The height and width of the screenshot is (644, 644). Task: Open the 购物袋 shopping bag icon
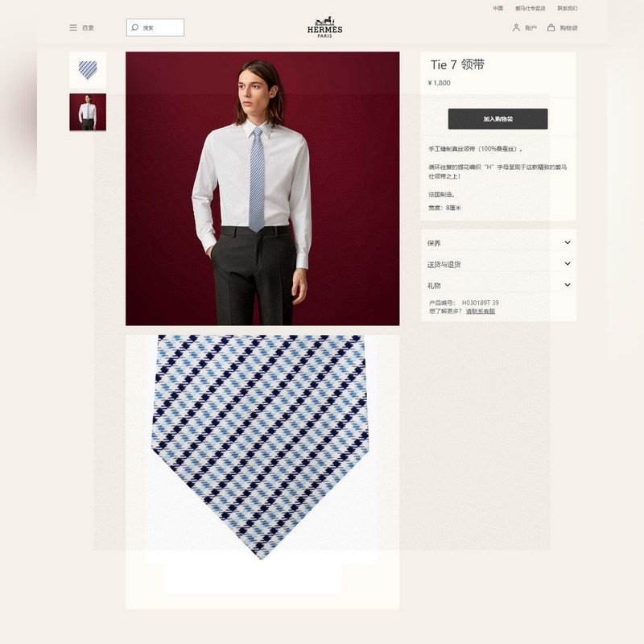click(x=551, y=27)
